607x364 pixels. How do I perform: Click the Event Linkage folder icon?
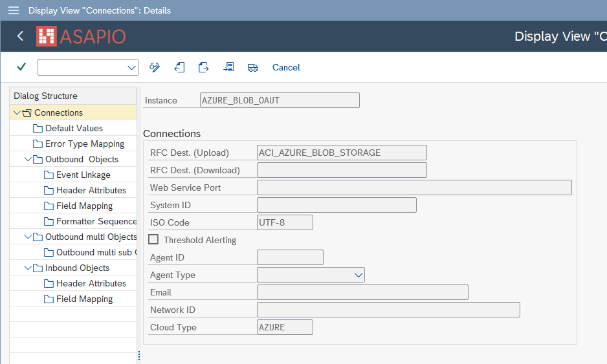[49, 175]
